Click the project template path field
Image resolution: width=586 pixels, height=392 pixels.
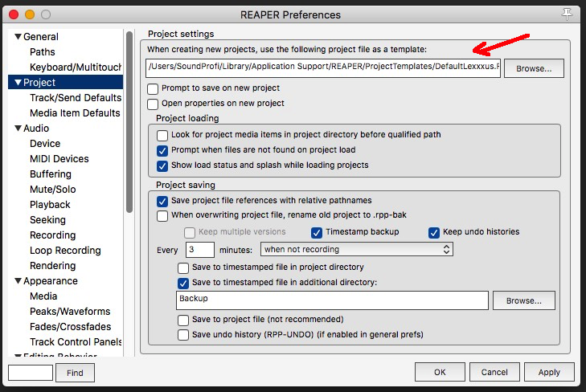point(323,68)
